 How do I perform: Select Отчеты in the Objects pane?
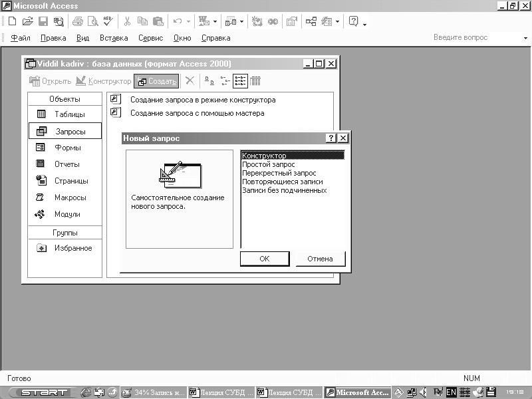pyautogui.click(x=65, y=164)
